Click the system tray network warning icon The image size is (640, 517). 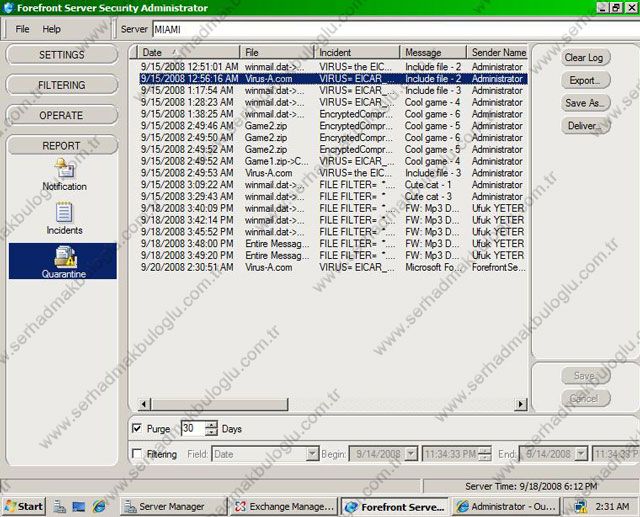coord(580,506)
